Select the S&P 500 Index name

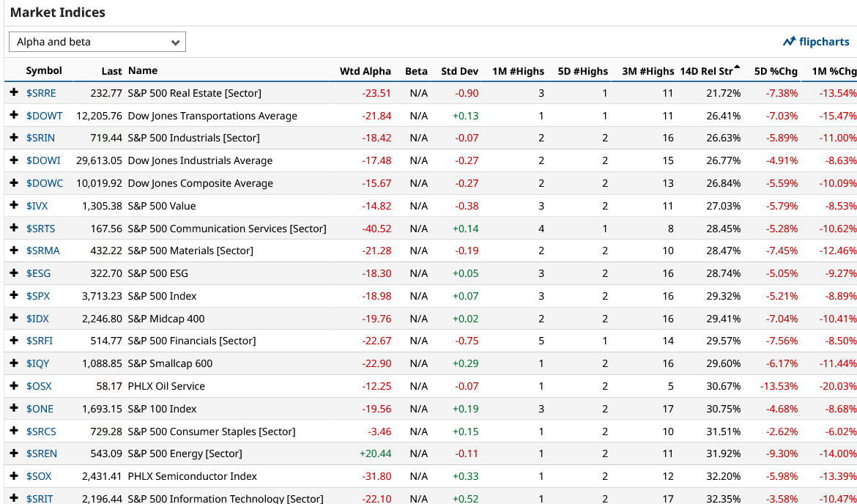tap(163, 296)
